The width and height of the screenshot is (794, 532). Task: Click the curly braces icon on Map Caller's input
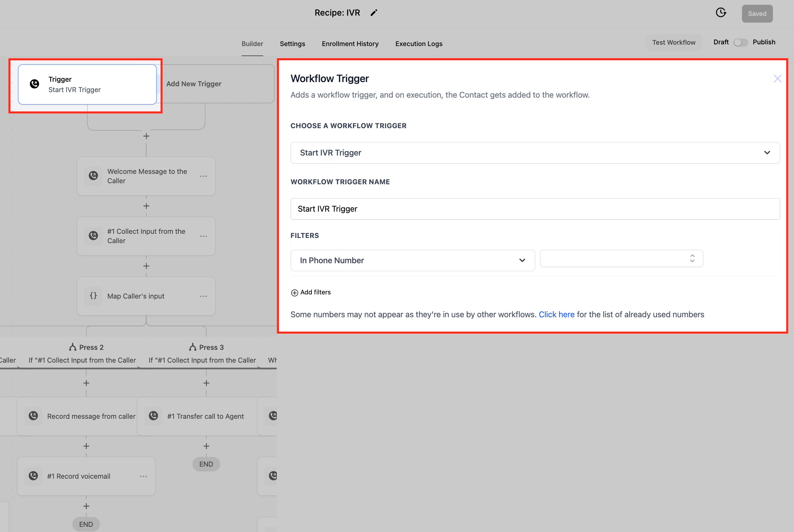(x=93, y=296)
